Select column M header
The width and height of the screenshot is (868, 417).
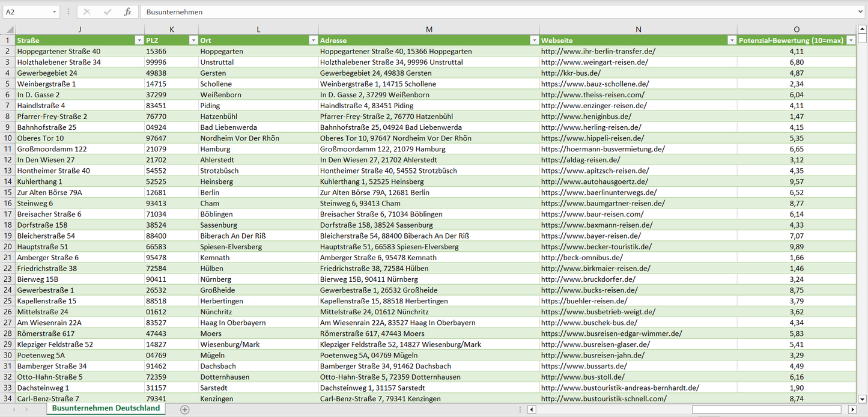[429, 29]
